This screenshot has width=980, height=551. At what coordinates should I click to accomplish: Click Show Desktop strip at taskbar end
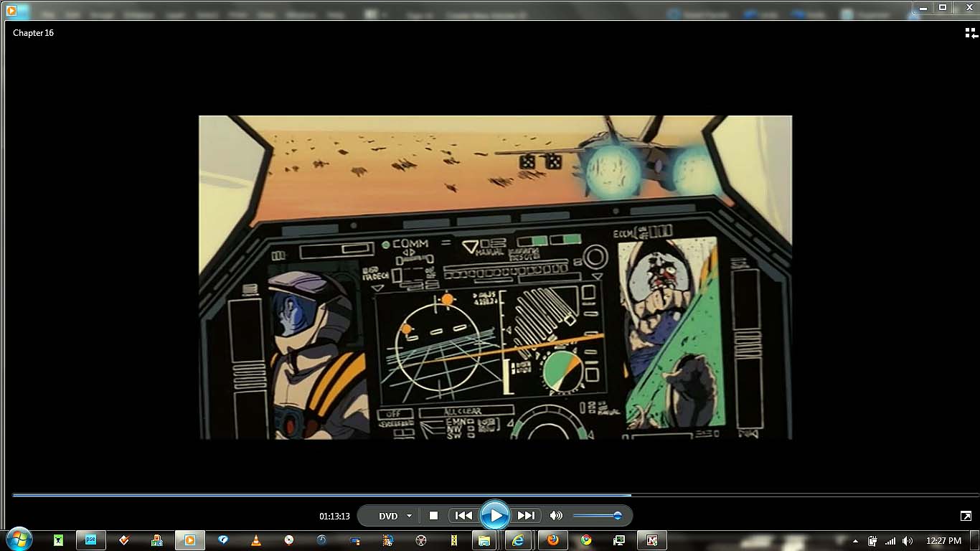(975, 540)
